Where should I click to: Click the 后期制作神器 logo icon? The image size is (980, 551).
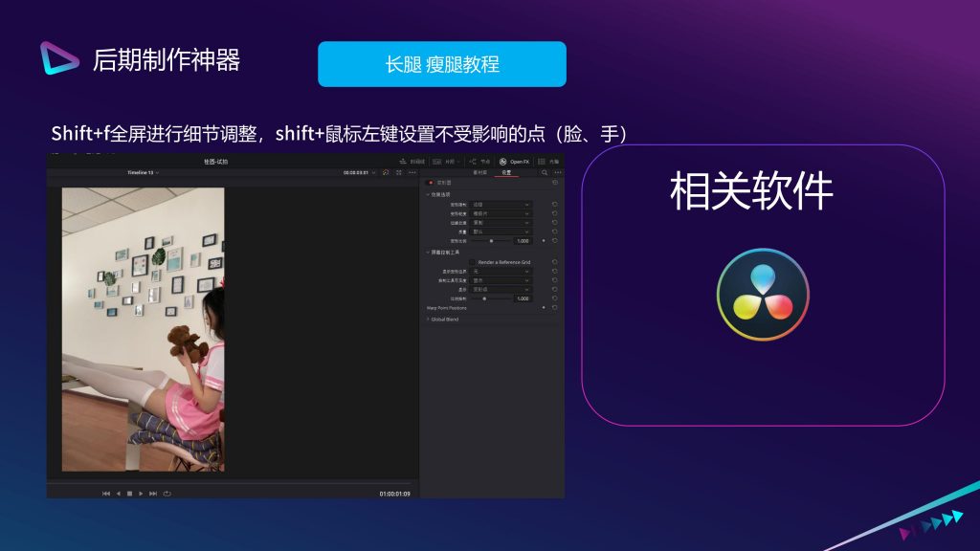59,58
